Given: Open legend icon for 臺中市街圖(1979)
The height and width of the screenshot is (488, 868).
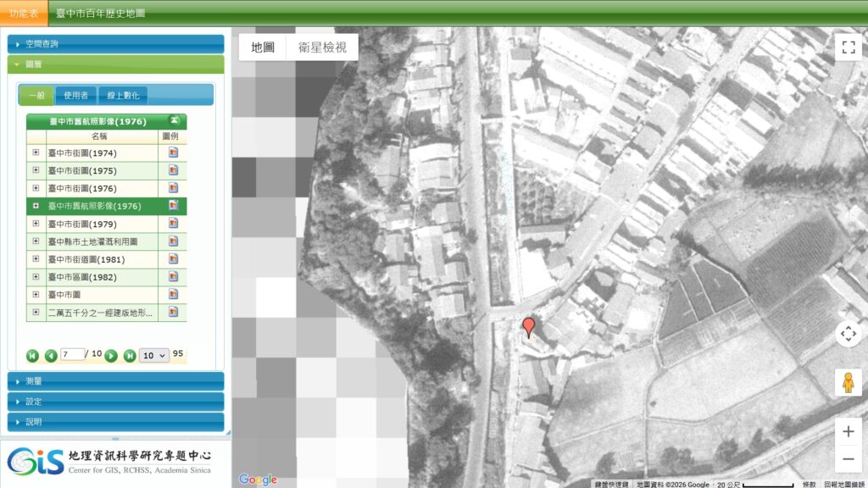Looking at the screenshot, I should (x=173, y=223).
